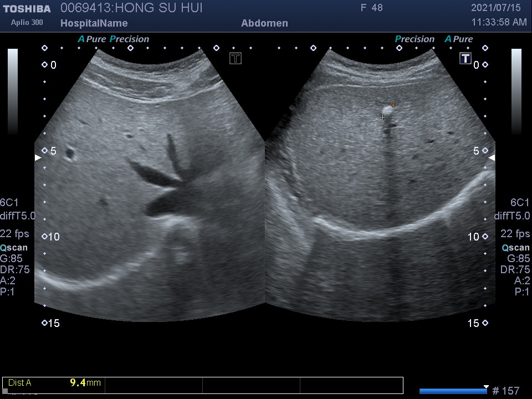Click the inactive T icon on left image
532x399 pixels.
coord(236,58)
